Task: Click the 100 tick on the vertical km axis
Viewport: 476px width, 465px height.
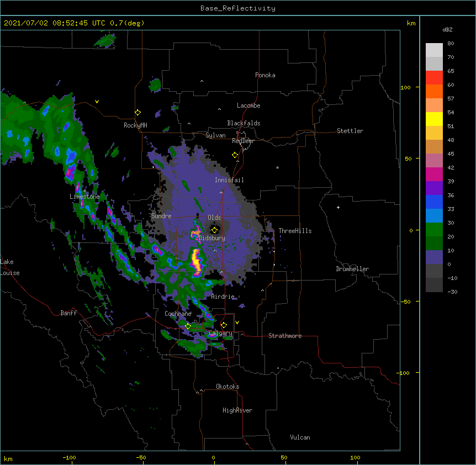Action: tap(405, 87)
